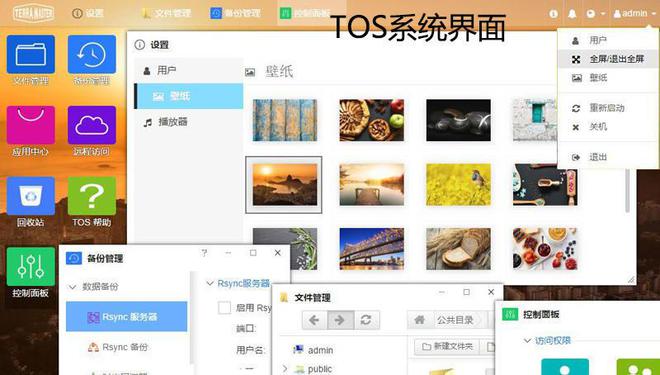This screenshot has width=660, height=375.
Task: Expand the public folder tree node
Action: click(x=285, y=369)
